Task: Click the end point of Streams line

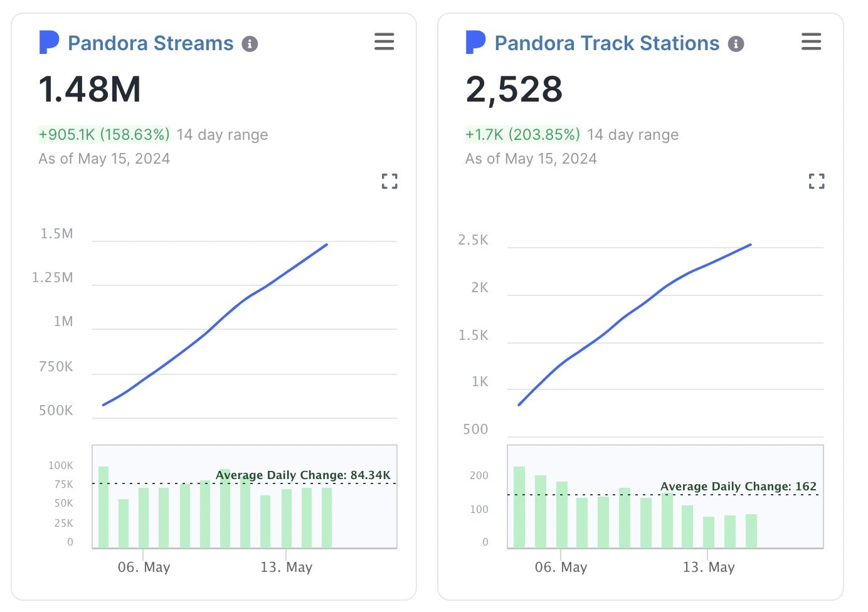Action: (327, 244)
